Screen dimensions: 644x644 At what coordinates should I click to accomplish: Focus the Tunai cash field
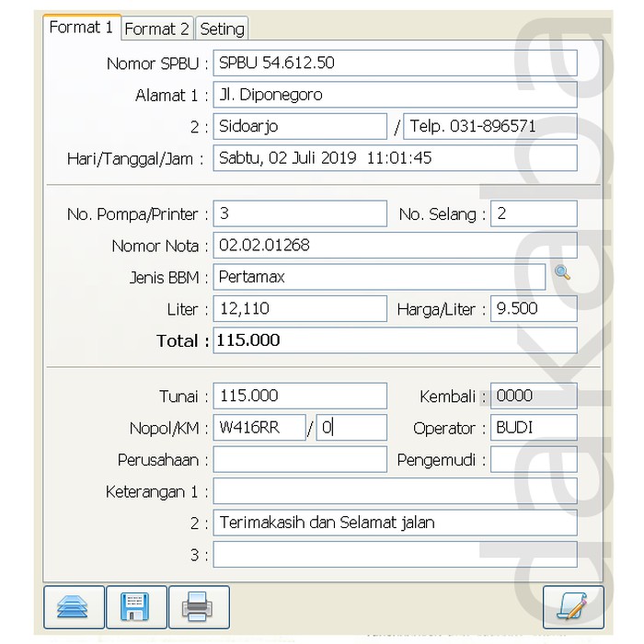pos(299,396)
